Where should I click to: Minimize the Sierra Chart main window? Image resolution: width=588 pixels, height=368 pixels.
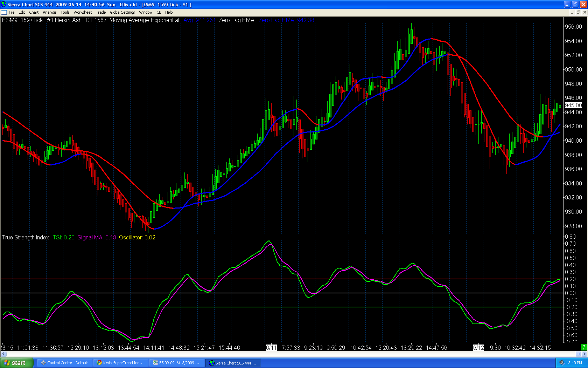(568, 5)
